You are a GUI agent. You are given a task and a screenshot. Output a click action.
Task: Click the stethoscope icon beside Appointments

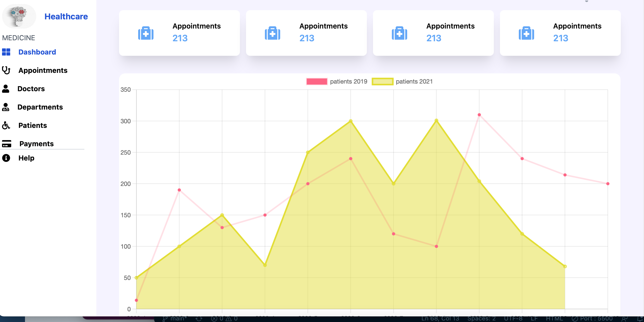click(x=6, y=70)
